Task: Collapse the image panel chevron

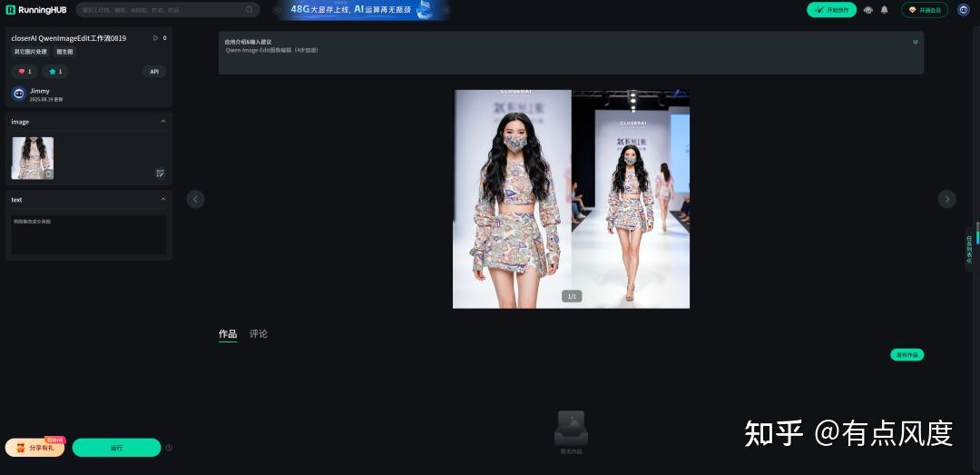Action: pyautogui.click(x=163, y=122)
